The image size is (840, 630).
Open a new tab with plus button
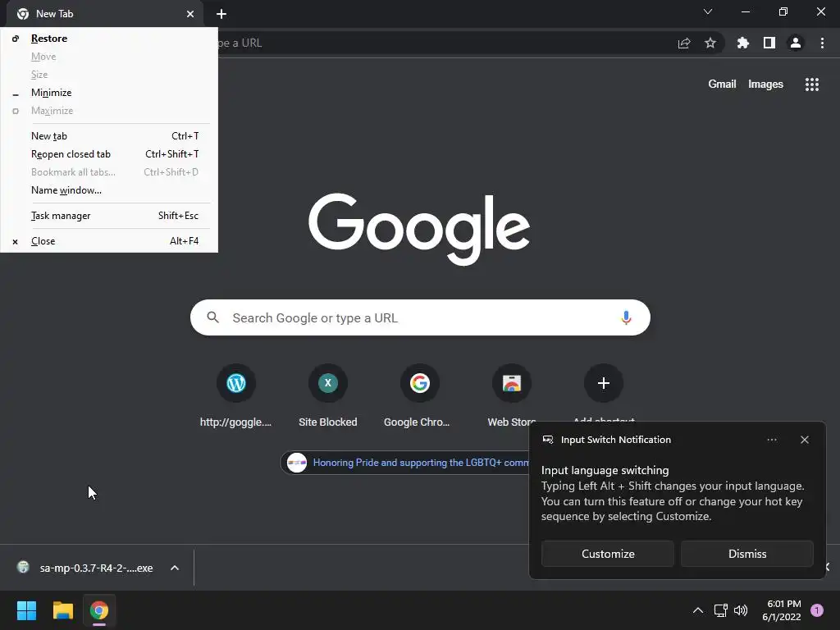[221, 14]
